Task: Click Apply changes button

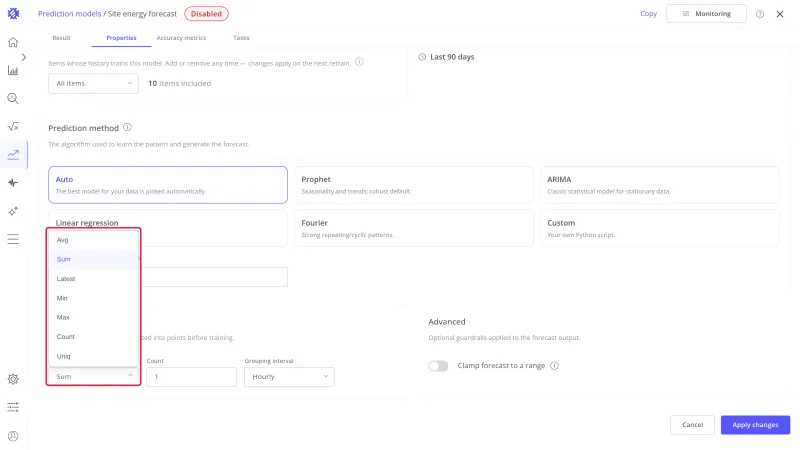Action: tap(755, 425)
